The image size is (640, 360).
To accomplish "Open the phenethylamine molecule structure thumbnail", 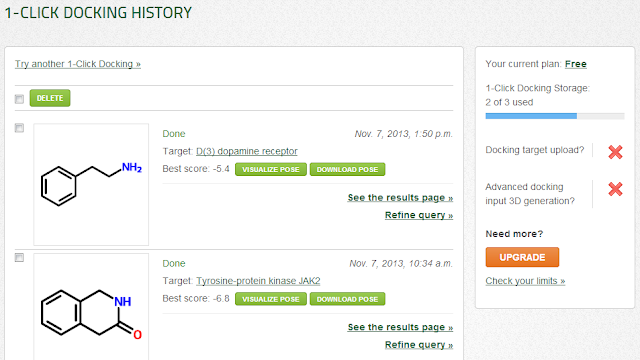I will (x=91, y=184).
